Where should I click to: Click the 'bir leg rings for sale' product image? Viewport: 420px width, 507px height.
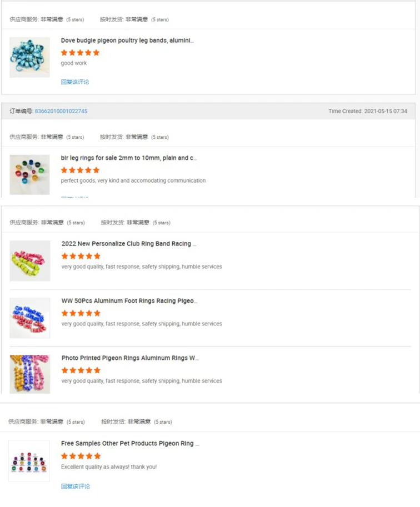tap(29, 174)
